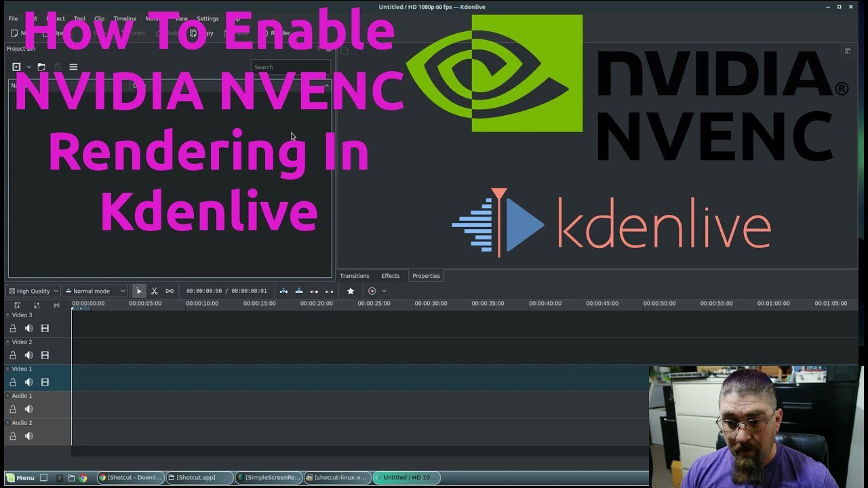The width and height of the screenshot is (868, 488).
Task: Click the Overwrite clip zone icon
Action: point(299,291)
